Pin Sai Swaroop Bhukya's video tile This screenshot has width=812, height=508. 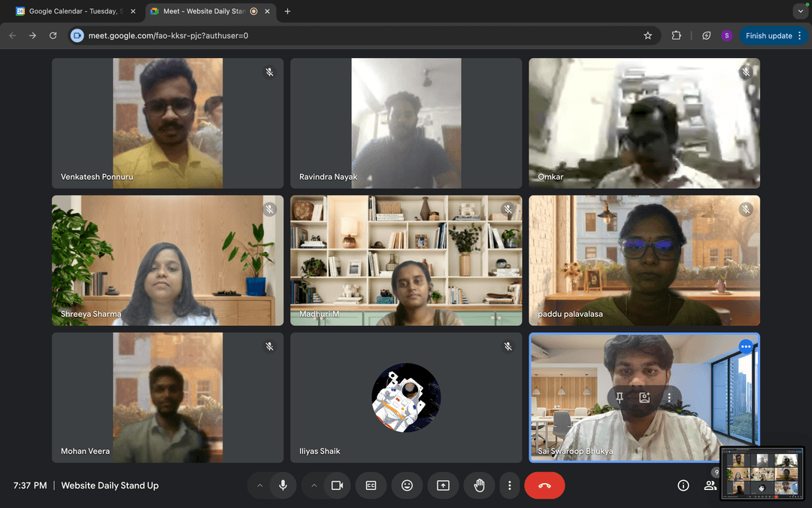(x=620, y=397)
